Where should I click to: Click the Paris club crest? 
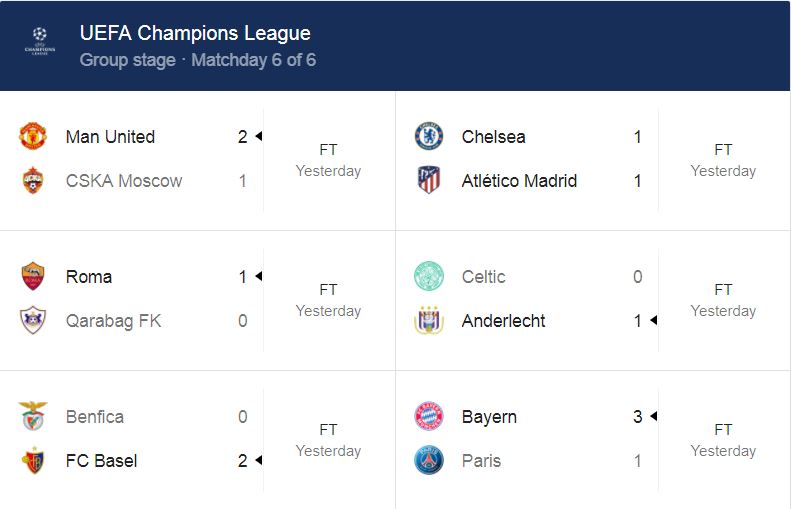coord(429,461)
